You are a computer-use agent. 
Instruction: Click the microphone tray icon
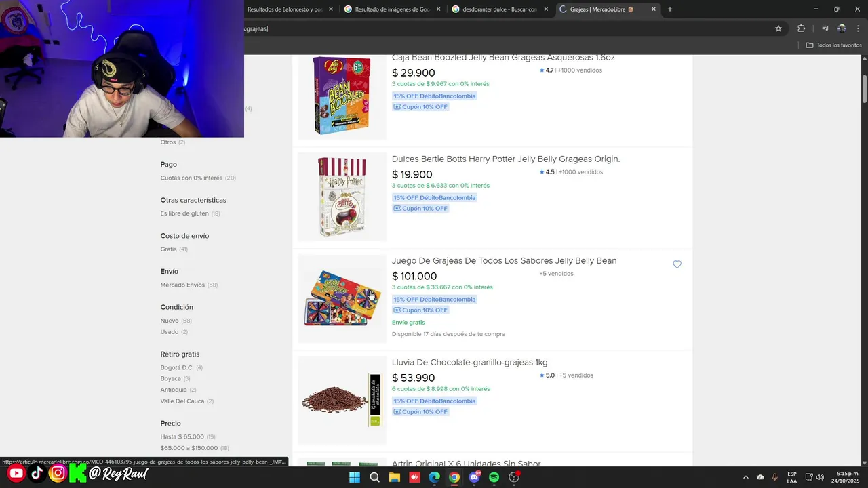pyautogui.click(x=774, y=477)
